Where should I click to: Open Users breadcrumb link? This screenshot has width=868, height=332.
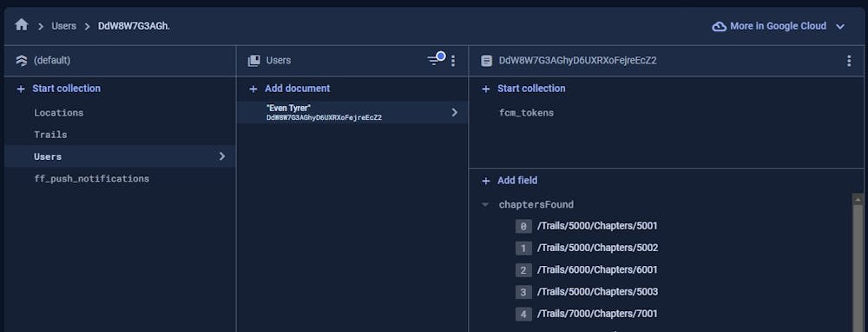click(63, 26)
